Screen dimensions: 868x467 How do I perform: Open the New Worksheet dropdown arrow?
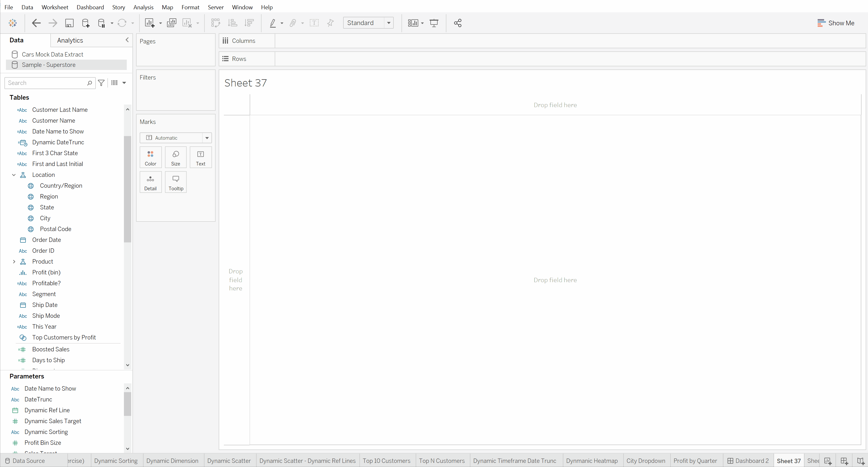point(160,23)
